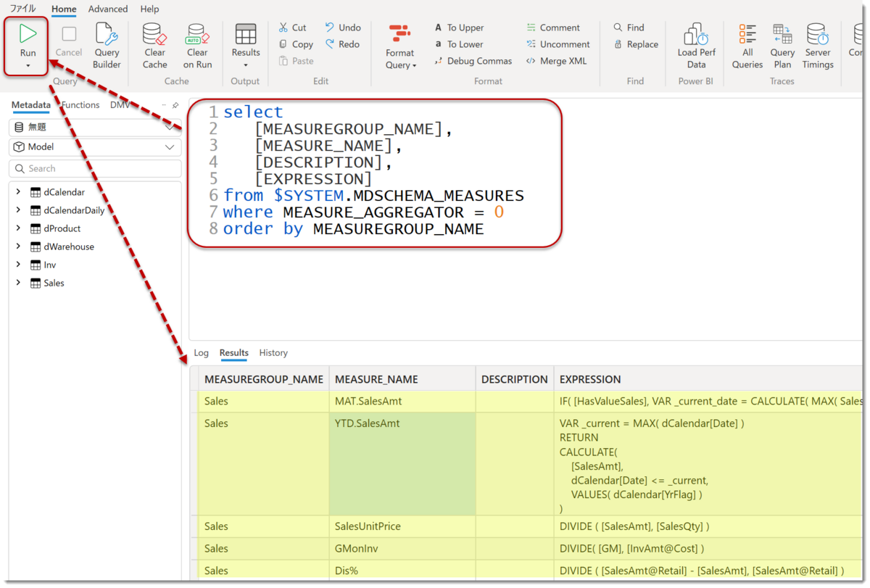Click Merge XML

(556, 61)
